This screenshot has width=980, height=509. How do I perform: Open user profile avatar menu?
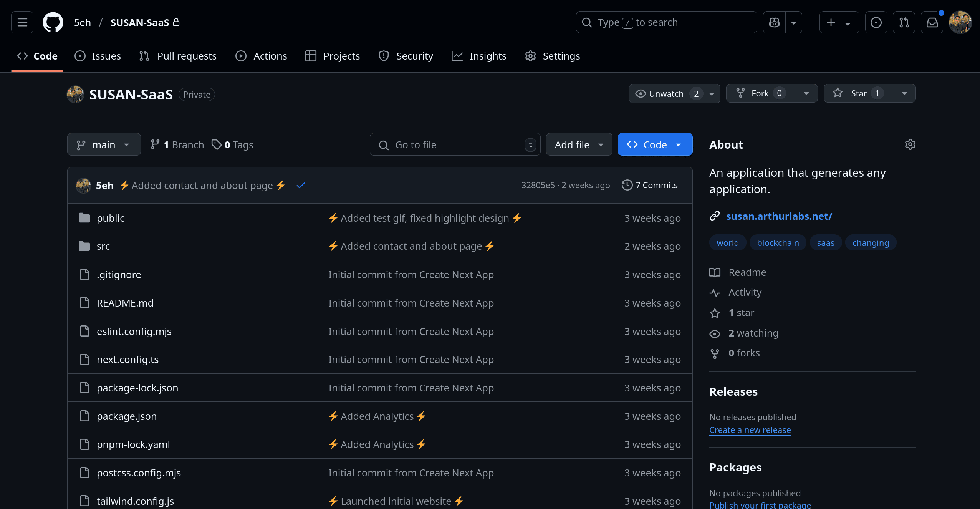point(960,22)
